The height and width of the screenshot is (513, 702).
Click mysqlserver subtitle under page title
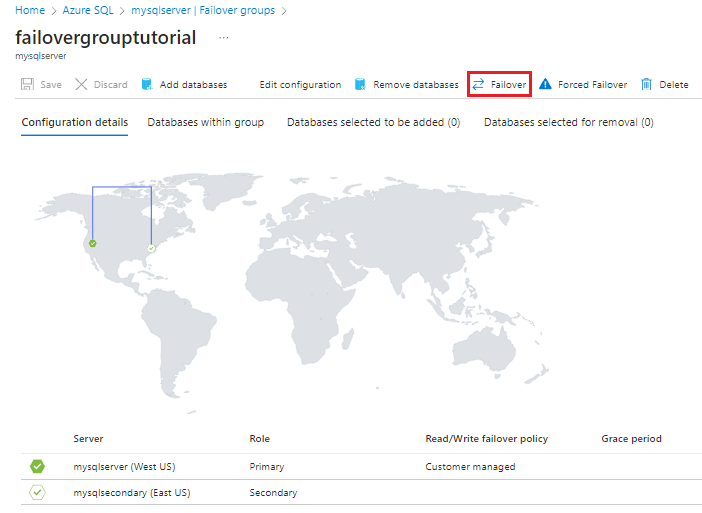(x=41, y=56)
